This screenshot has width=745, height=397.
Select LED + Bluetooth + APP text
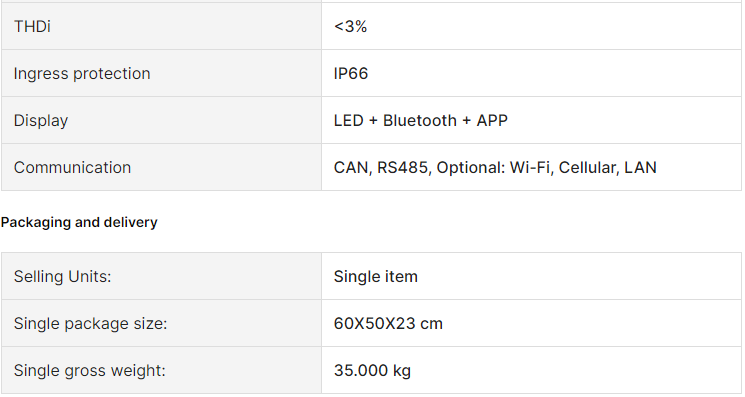[x=420, y=120]
